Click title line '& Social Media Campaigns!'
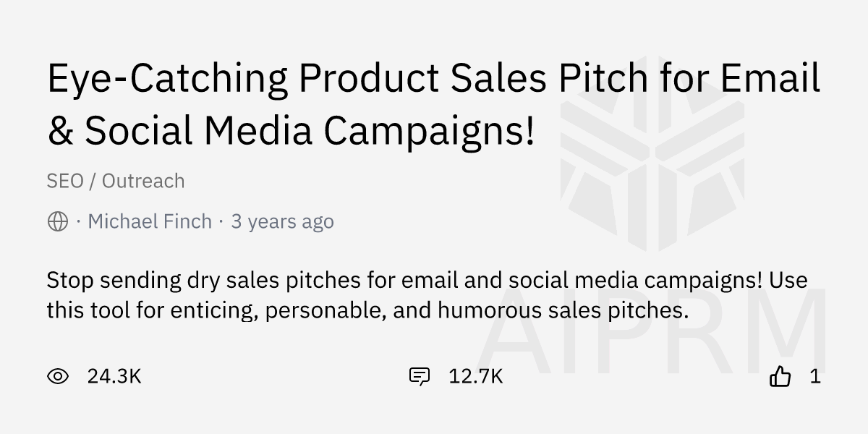The image size is (868, 434). tap(290, 129)
